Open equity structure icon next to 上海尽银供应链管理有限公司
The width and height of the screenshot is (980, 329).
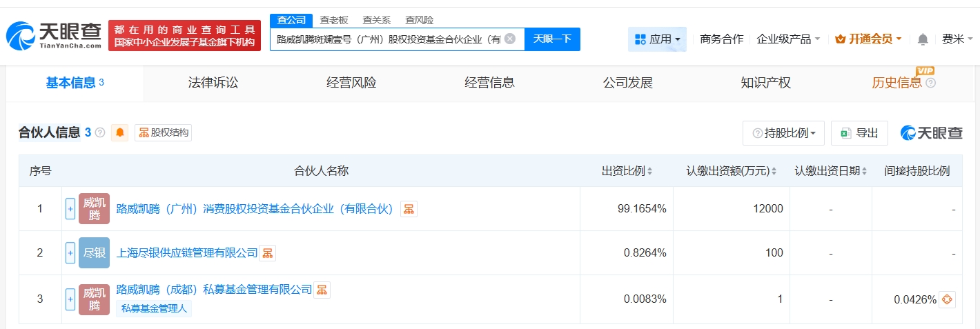pos(267,253)
